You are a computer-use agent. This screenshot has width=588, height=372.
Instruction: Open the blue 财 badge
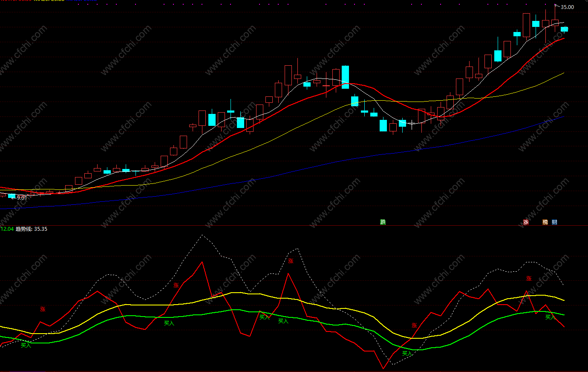[554, 222]
